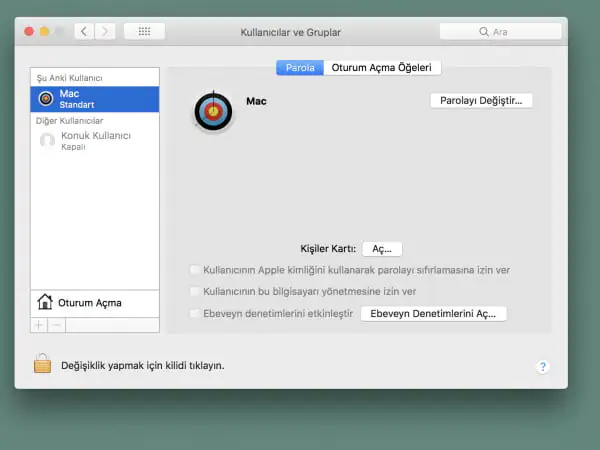Click the Parolayı Değiştir button
This screenshot has width=600, height=450.
pyautogui.click(x=481, y=101)
